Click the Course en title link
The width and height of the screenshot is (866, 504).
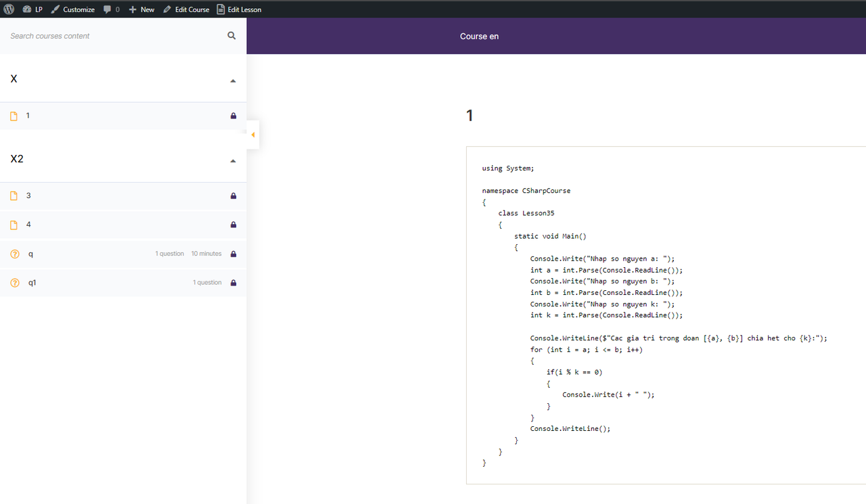coord(479,36)
